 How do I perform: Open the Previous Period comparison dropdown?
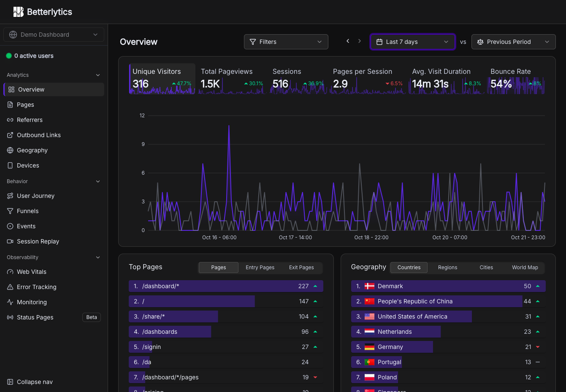514,42
